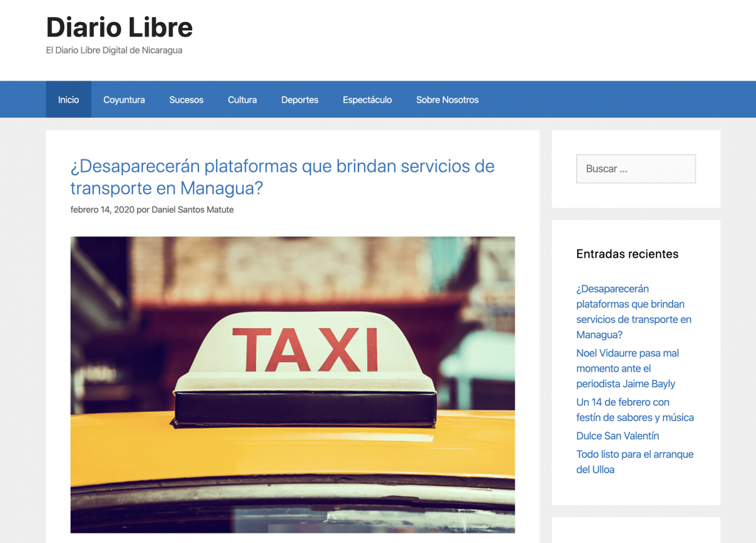
Task: Click the taxi featured image
Action: click(292, 385)
